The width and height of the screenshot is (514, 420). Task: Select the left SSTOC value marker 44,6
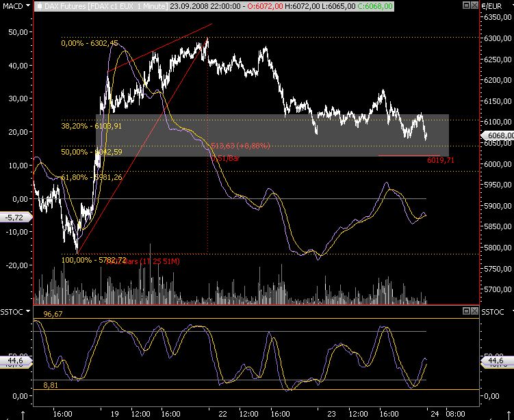click(16, 360)
